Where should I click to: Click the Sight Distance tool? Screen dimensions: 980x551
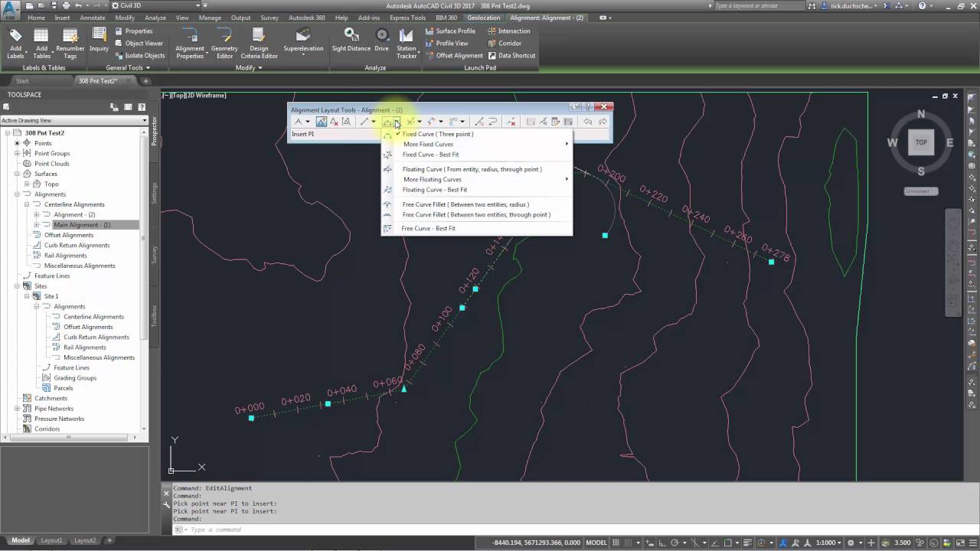click(x=351, y=40)
